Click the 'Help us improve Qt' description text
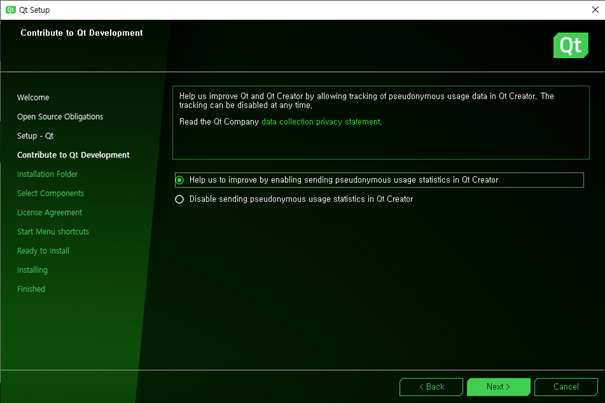The image size is (605, 403). 366,100
